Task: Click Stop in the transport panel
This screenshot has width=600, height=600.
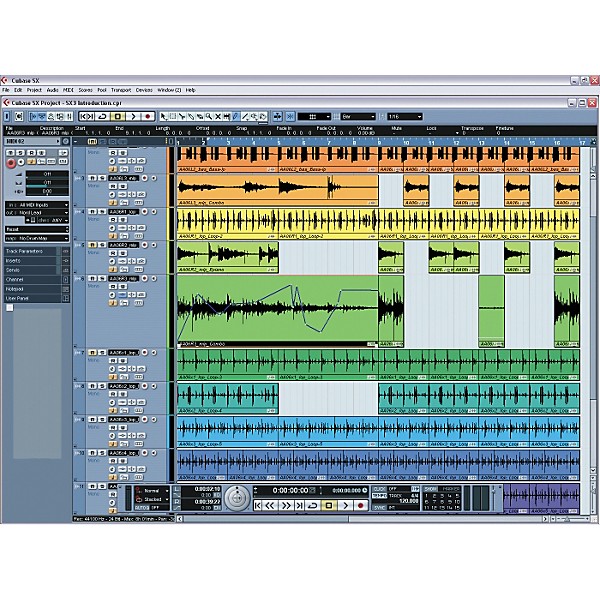Action: [x=329, y=505]
